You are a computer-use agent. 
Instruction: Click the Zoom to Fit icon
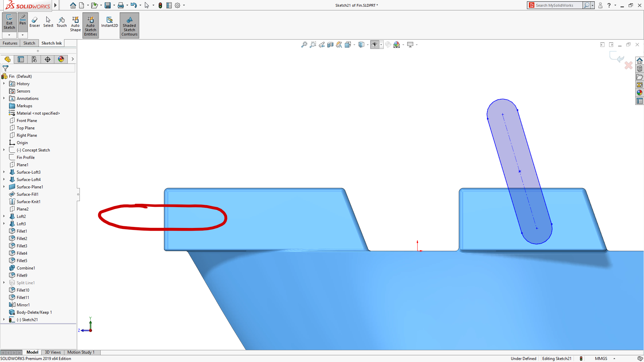pos(304,44)
